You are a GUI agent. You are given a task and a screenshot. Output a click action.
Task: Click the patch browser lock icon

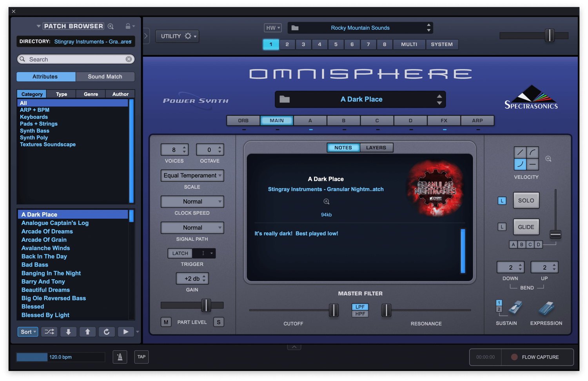[128, 26]
